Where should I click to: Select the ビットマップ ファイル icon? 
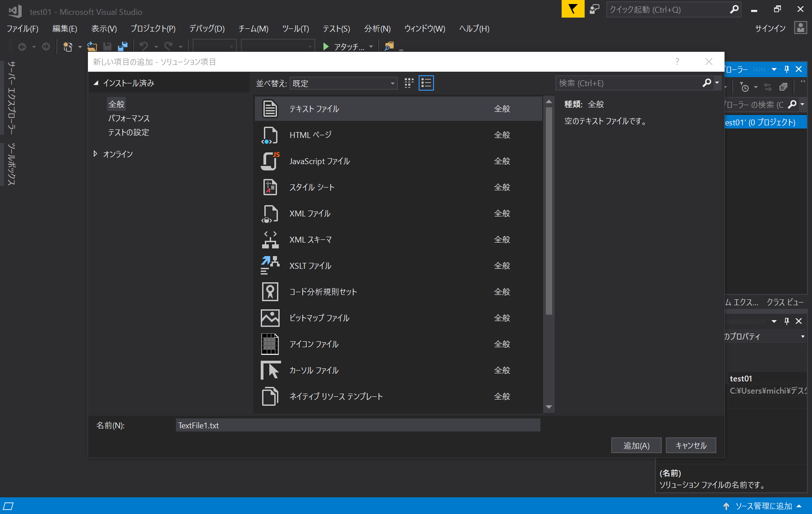coord(270,318)
